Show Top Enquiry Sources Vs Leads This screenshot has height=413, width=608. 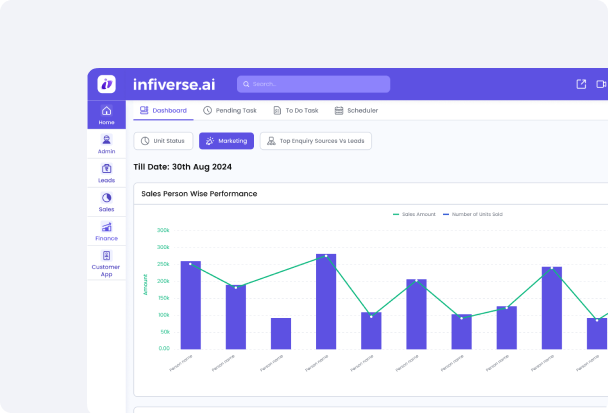(316, 141)
